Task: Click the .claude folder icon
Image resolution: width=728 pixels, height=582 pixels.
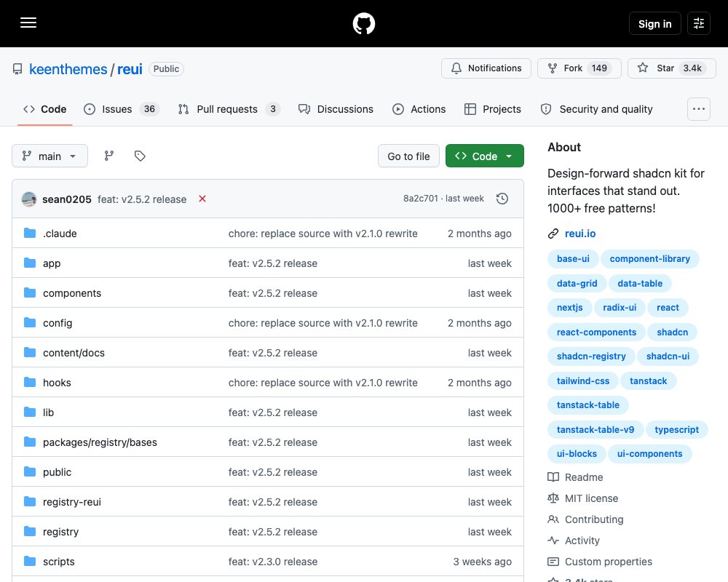Action: [x=30, y=233]
